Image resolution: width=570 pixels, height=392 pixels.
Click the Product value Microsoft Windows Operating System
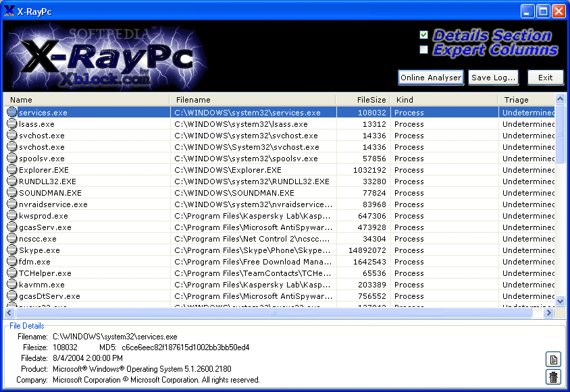pos(142,369)
